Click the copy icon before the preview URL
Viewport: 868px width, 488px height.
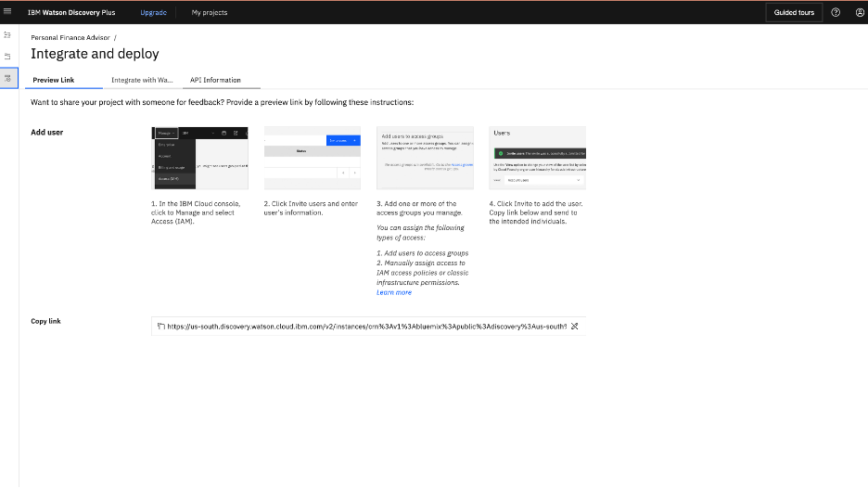coord(161,327)
